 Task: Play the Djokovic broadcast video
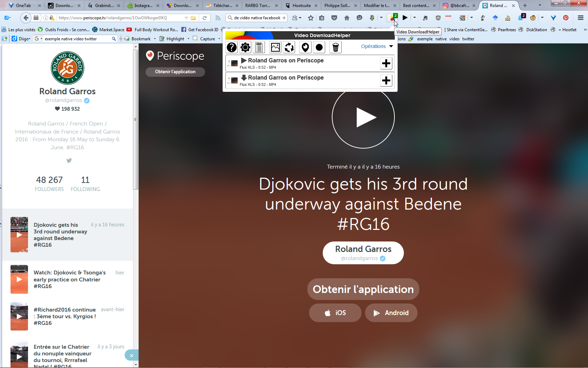363,117
